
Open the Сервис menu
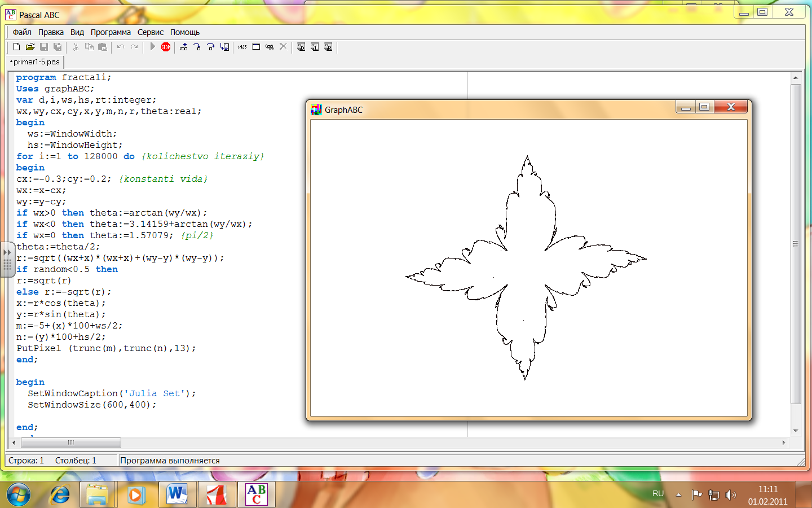point(151,32)
